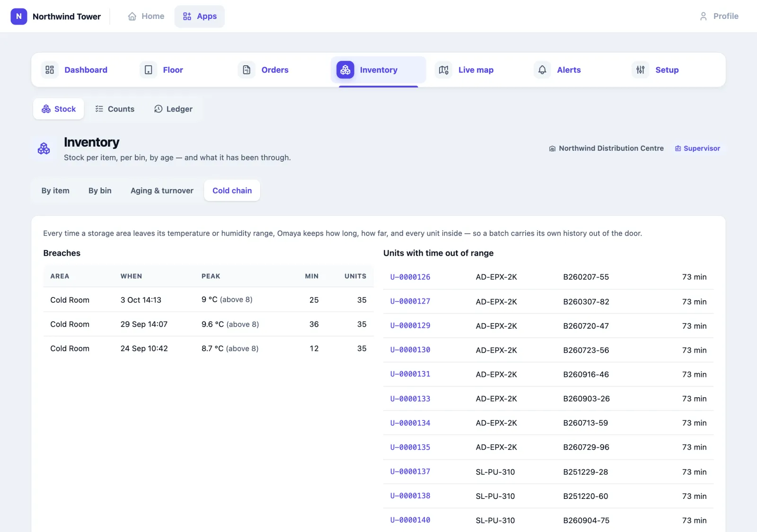
Task: Open the Orders section label
Action: (275, 70)
